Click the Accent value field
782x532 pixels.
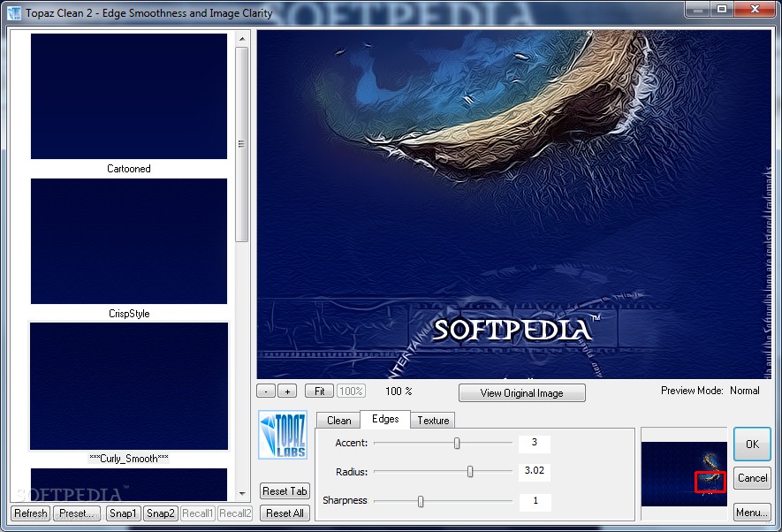click(x=534, y=443)
